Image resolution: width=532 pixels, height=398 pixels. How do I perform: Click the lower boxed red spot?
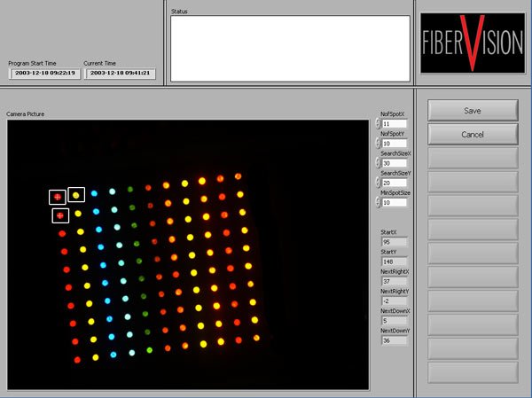60,215
